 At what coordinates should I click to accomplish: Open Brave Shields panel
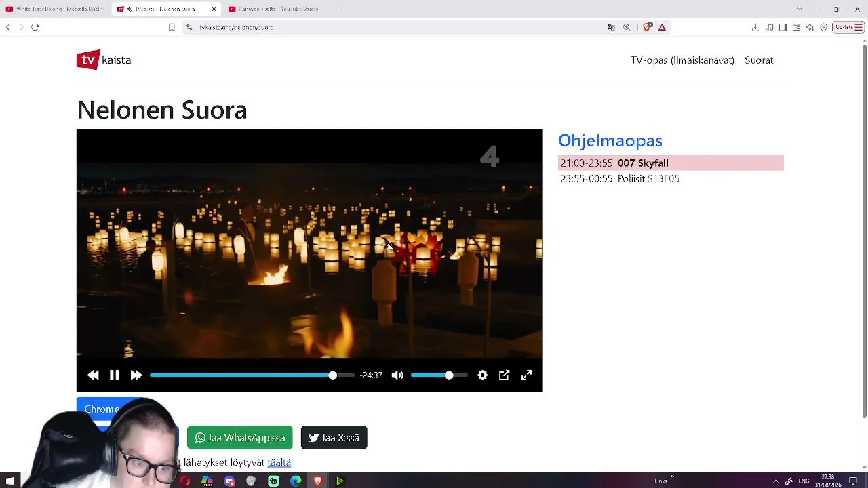(647, 27)
